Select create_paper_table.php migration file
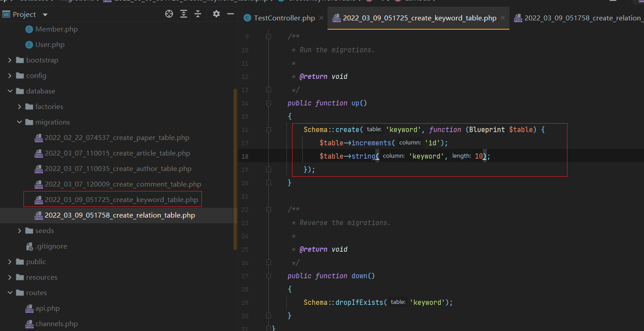The image size is (644, 331). click(117, 138)
